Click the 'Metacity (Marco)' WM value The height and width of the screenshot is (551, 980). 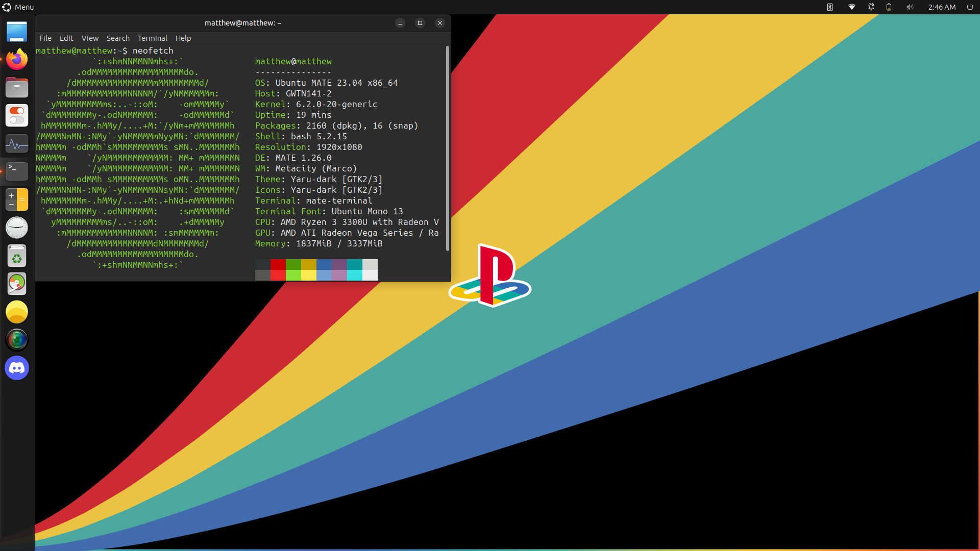316,168
